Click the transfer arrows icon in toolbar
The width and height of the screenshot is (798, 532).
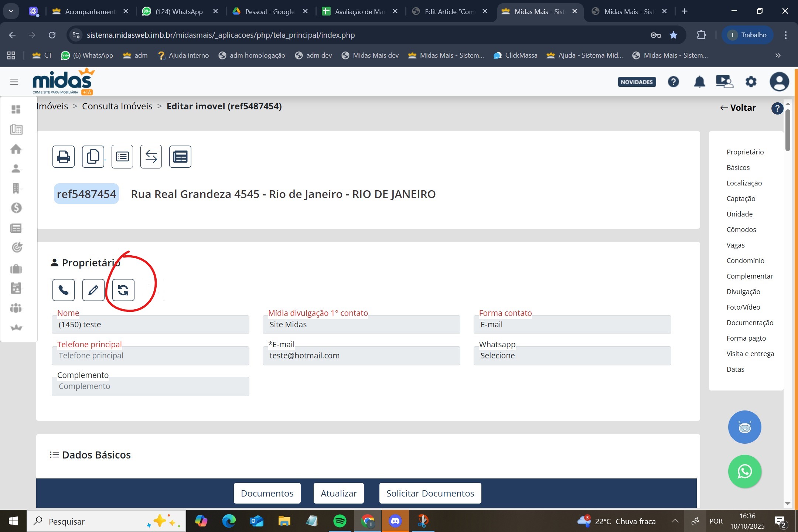(x=151, y=157)
